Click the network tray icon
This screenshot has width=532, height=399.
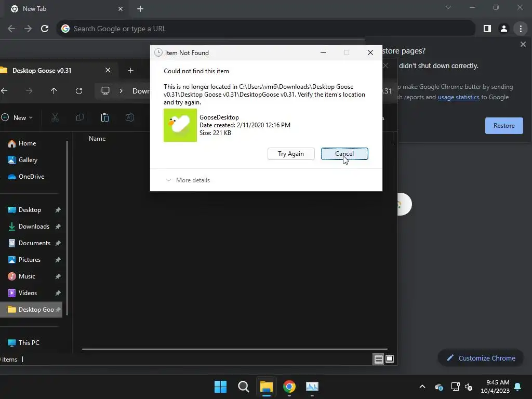point(455,387)
